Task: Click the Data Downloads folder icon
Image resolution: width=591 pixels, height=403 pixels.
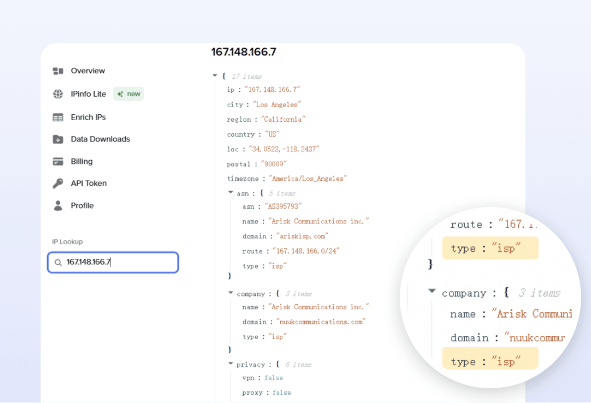Action: [x=58, y=139]
